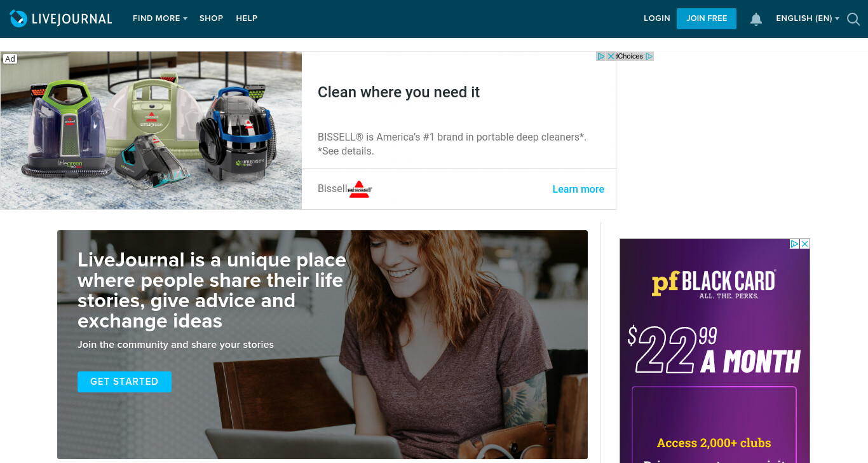This screenshot has height=463, width=868.
Task: Open the English (EN) language selector
Action: pyautogui.click(x=808, y=18)
